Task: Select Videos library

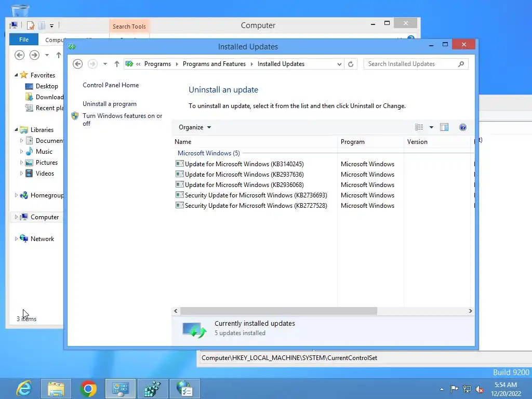Action: (39, 174)
